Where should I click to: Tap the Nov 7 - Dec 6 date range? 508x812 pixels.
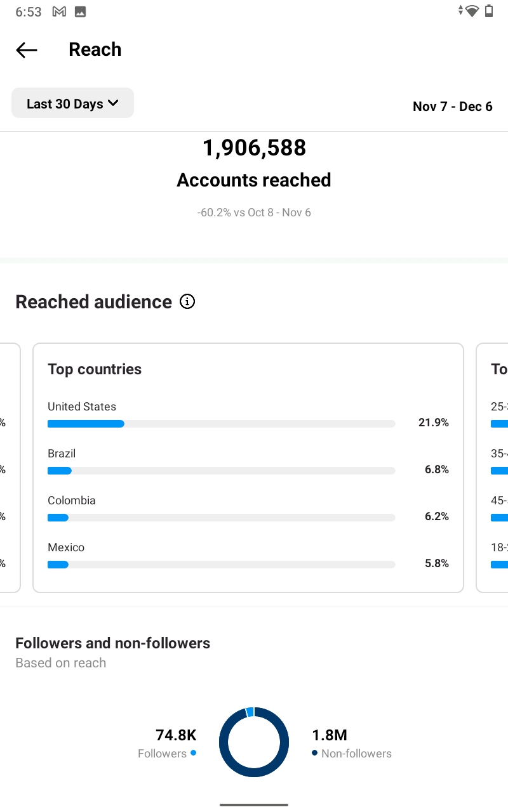[x=453, y=107]
